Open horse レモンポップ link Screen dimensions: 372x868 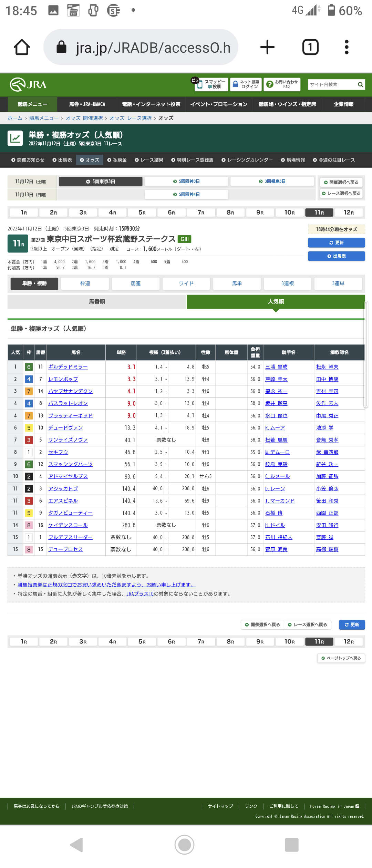pyautogui.click(x=63, y=379)
